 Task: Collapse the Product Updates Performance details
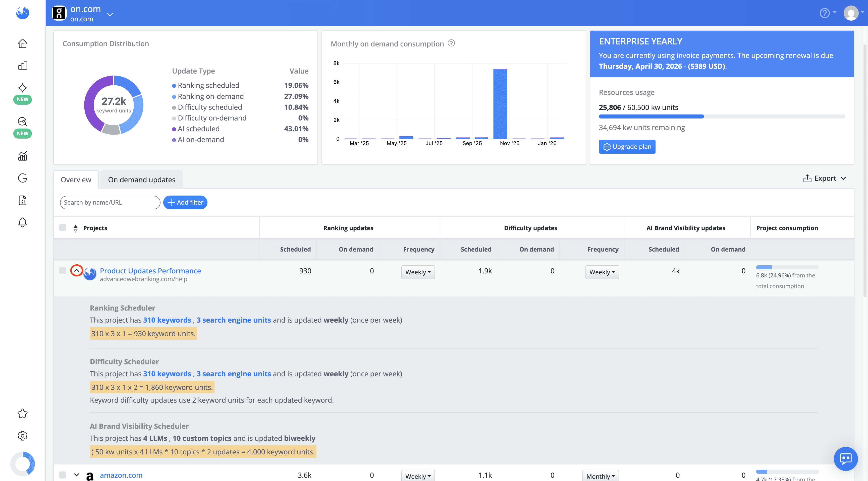coord(77,270)
